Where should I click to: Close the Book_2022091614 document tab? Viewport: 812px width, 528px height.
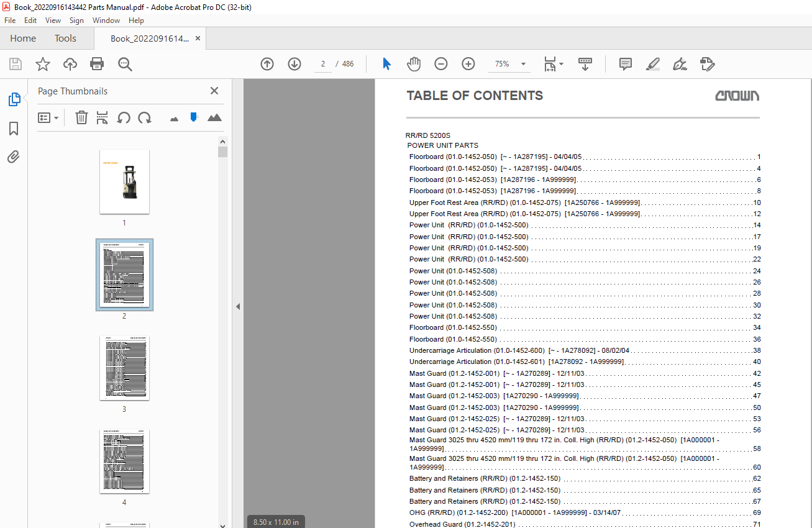pos(198,39)
